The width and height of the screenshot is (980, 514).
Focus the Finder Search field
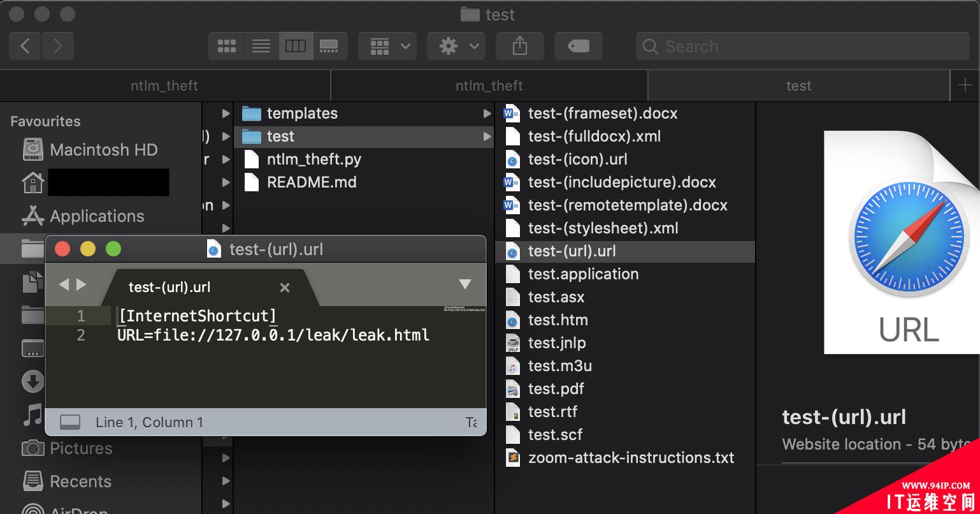803,47
